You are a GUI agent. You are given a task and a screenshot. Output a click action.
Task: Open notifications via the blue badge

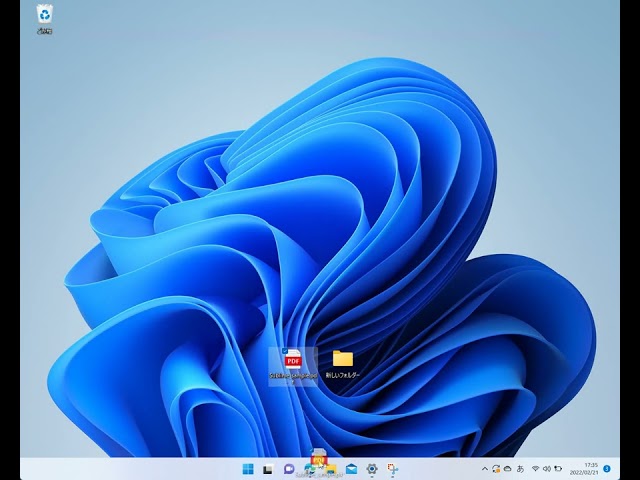(x=607, y=468)
